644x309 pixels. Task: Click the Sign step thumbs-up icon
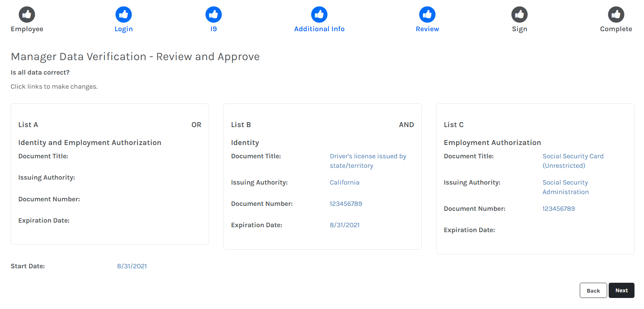(519, 14)
